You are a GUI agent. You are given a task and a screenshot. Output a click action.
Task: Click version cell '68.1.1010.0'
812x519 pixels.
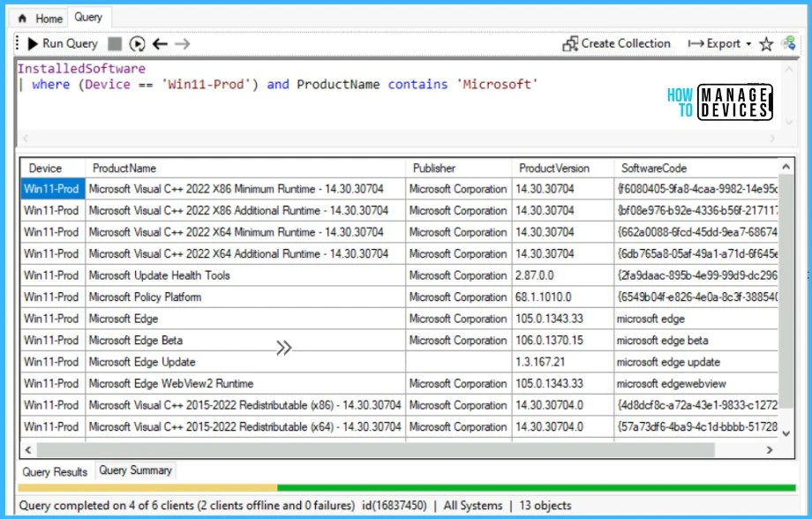pos(563,297)
